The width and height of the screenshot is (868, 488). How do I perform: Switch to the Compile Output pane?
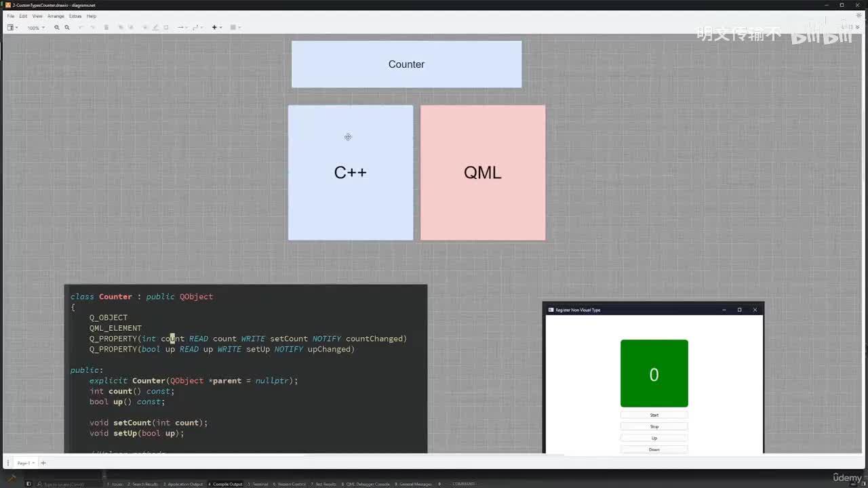(x=225, y=484)
